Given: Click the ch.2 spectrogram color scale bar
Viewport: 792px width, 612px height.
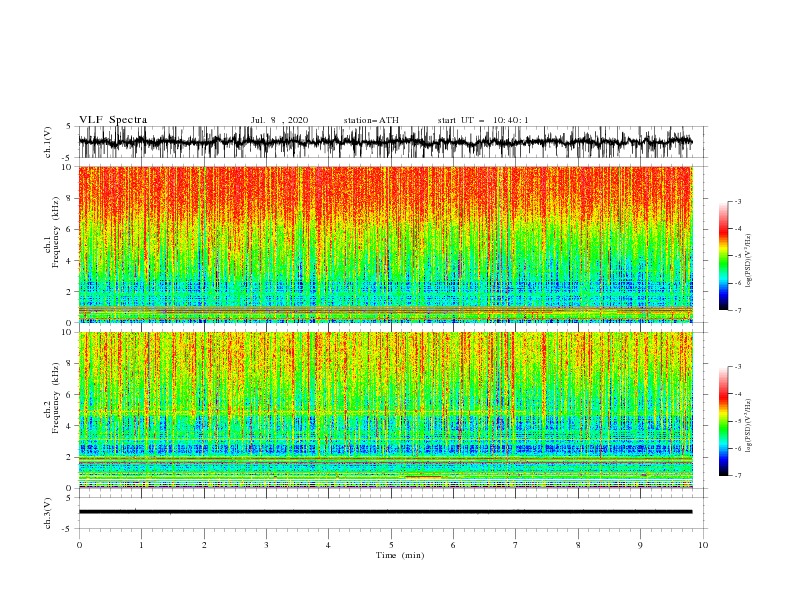Looking at the screenshot, I should click(723, 421).
